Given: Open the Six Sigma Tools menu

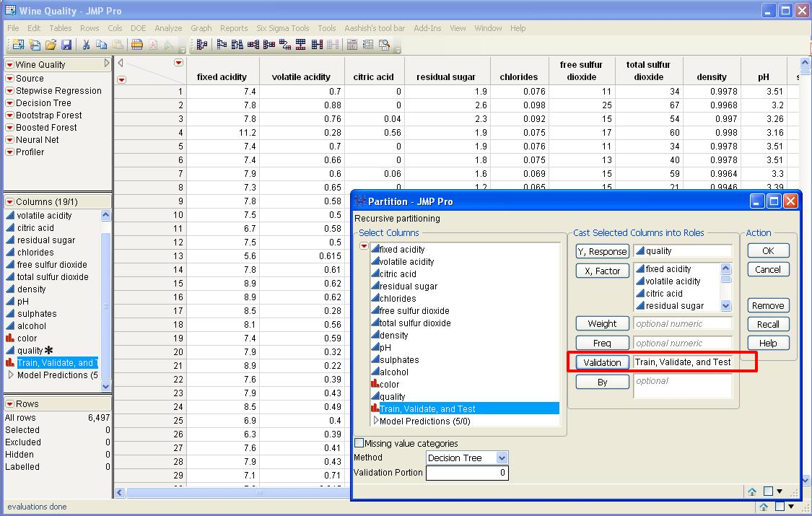Looking at the screenshot, I should (283, 28).
